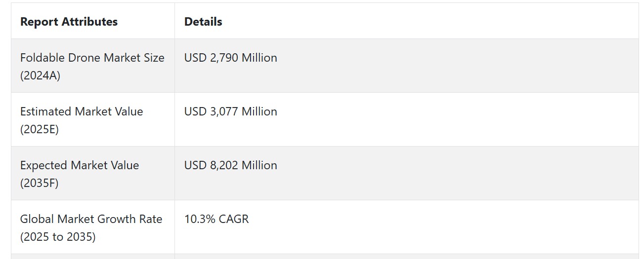Select the Foldable Drone Market Size cell

point(93,66)
